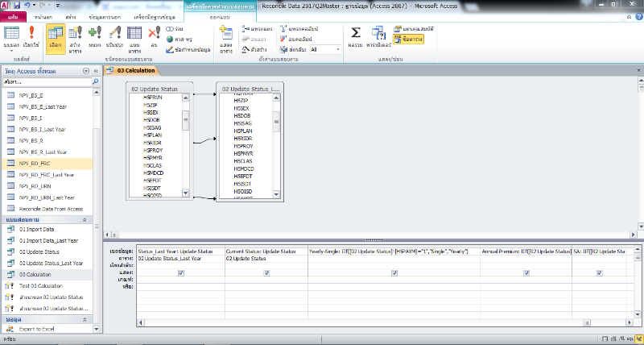Open the Return value dropdown showing All
Viewport: 644px width, 345px height.
(324, 49)
